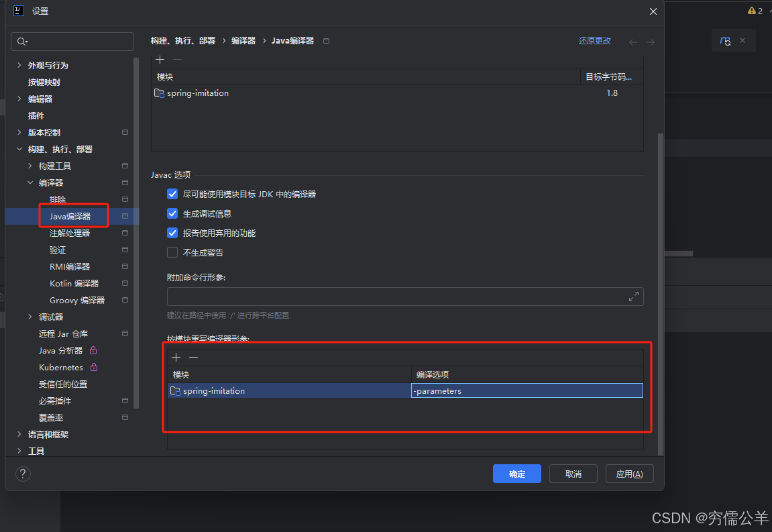Expand 工具 tree node
This screenshot has height=532, width=772.
tap(19, 451)
